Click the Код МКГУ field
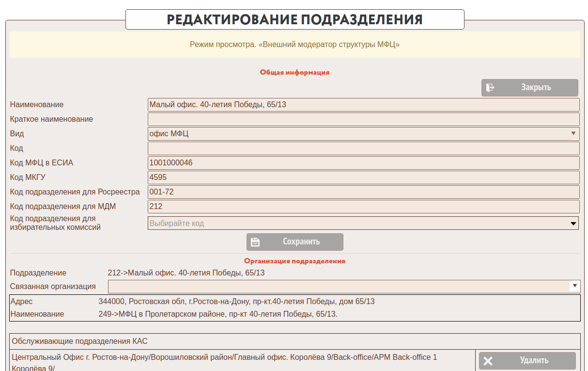 [363, 177]
